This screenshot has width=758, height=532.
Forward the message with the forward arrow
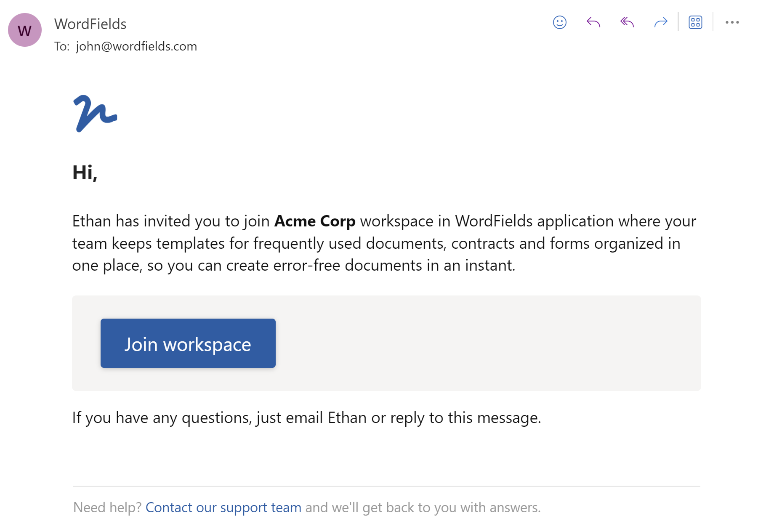(661, 22)
